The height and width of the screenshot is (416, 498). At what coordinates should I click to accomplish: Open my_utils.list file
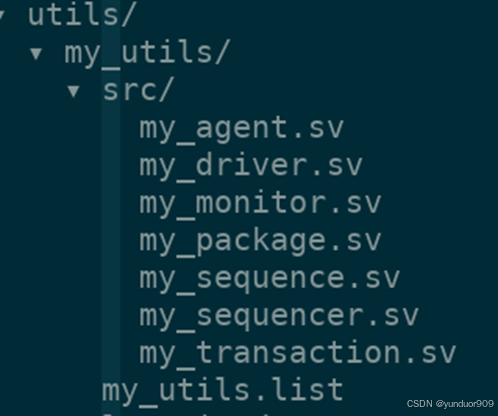point(223,391)
